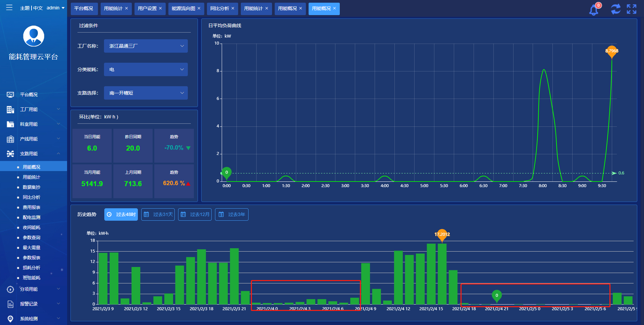Open 最大需量 in the sidebar

pyautogui.click(x=32, y=248)
